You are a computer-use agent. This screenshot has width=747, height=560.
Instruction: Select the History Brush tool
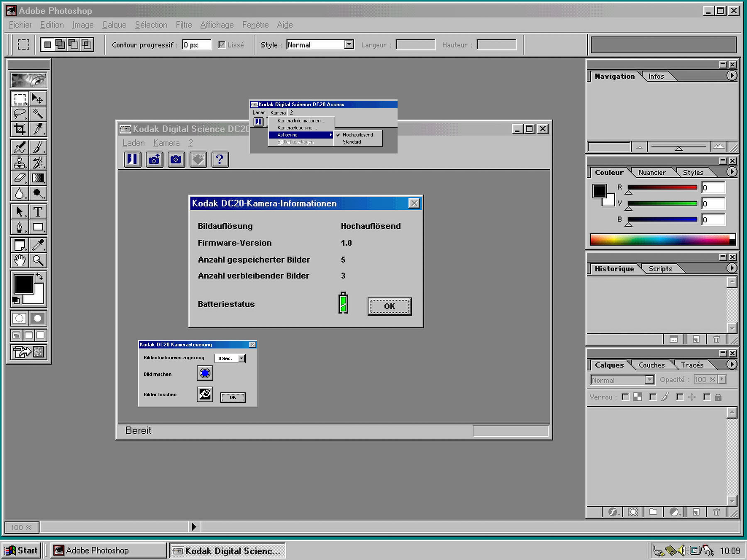coord(38,163)
